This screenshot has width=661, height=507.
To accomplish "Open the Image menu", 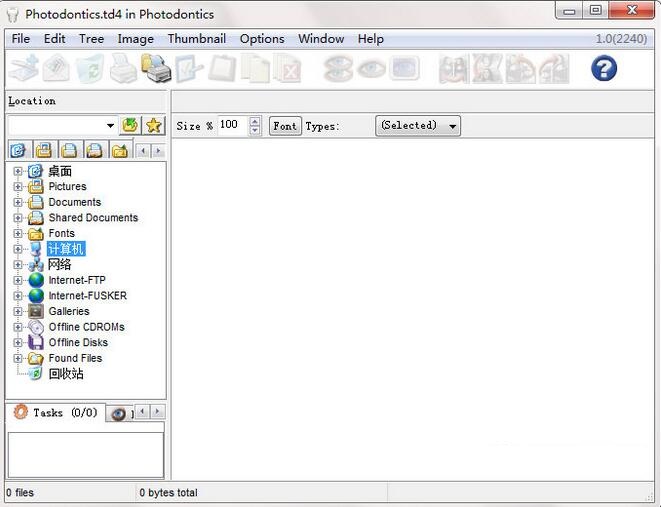I will [x=135, y=39].
